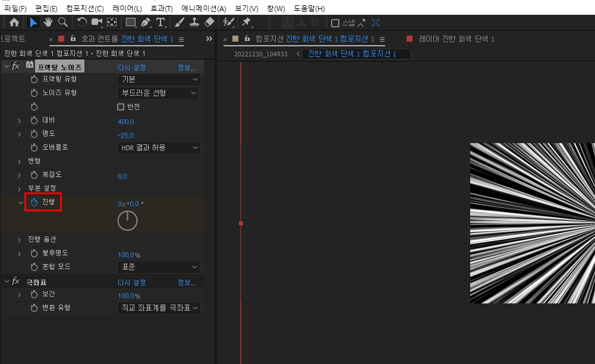
Task: Switch to the 레이어 진한 회색 단색 1 tab
Action: (457, 39)
